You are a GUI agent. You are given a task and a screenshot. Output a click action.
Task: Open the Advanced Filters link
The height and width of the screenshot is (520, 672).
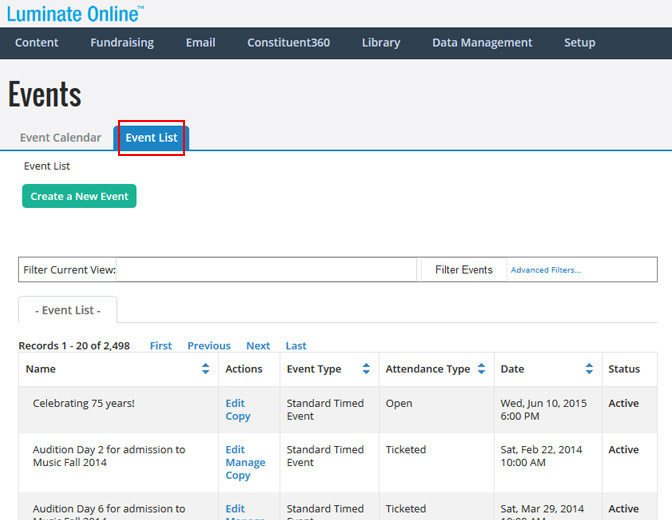click(x=545, y=270)
